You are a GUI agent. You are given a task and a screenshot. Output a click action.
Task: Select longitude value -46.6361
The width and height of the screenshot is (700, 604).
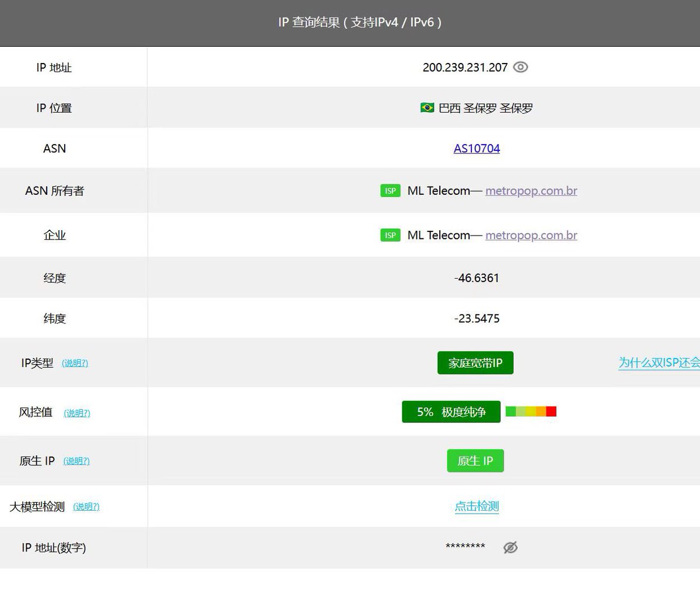point(477,278)
